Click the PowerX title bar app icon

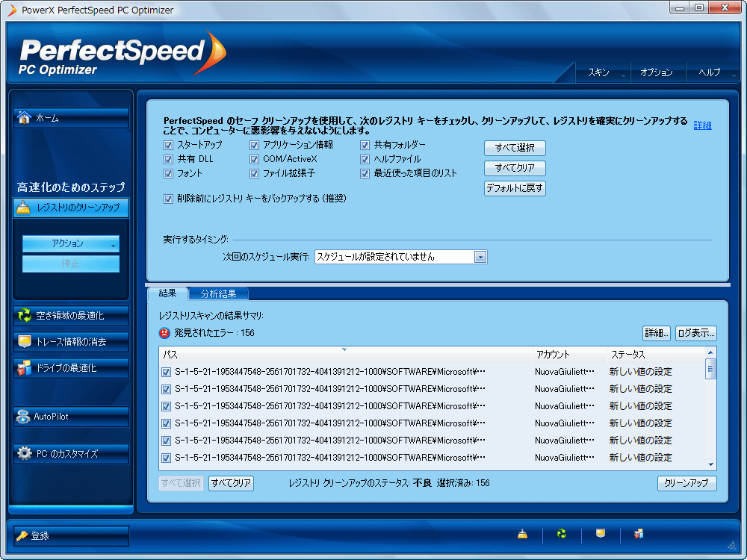(x=12, y=10)
